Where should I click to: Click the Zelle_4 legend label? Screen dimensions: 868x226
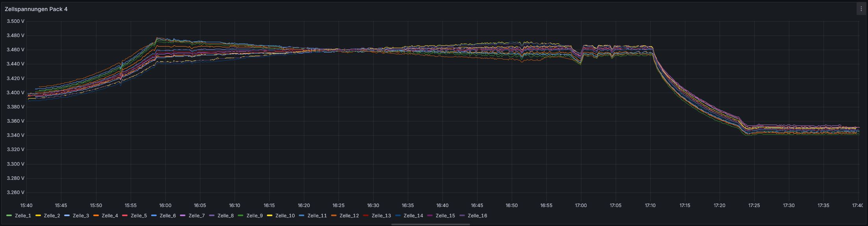click(110, 216)
